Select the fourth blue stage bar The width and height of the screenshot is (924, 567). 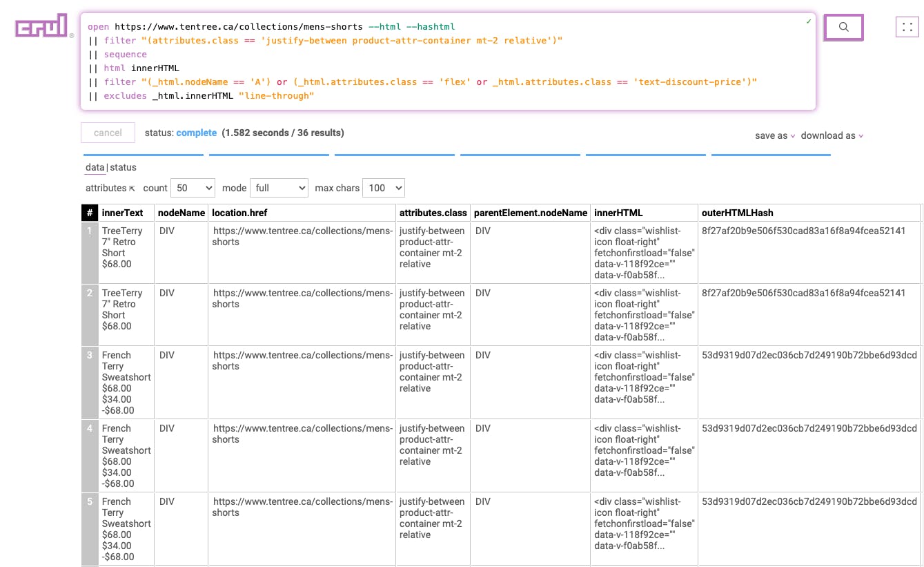(520, 155)
